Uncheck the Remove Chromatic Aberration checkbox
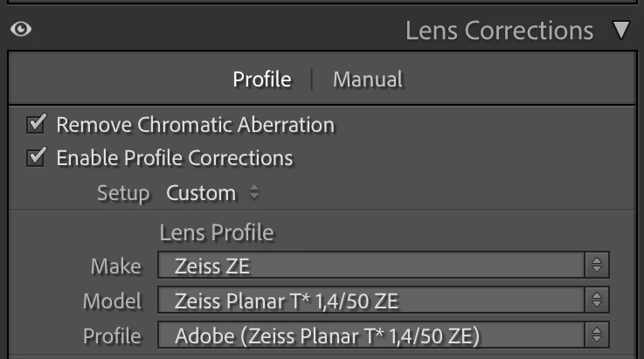The height and width of the screenshot is (359, 644). (x=36, y=124)
